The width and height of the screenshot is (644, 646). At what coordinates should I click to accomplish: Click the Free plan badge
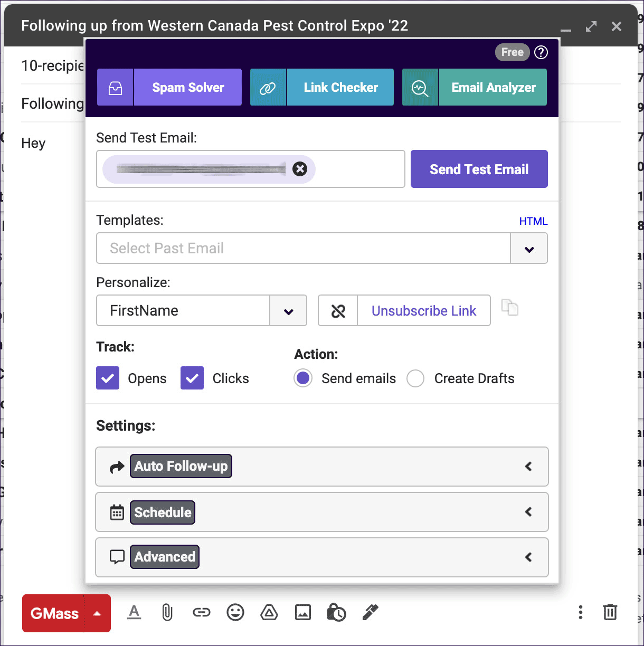click(512, 52)
